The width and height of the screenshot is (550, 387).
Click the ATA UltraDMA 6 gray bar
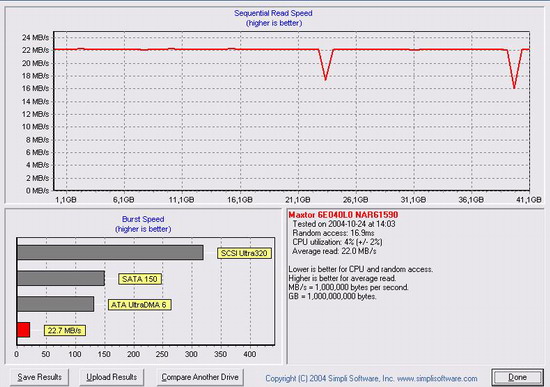pyautogui.click(x=55, y=304)
